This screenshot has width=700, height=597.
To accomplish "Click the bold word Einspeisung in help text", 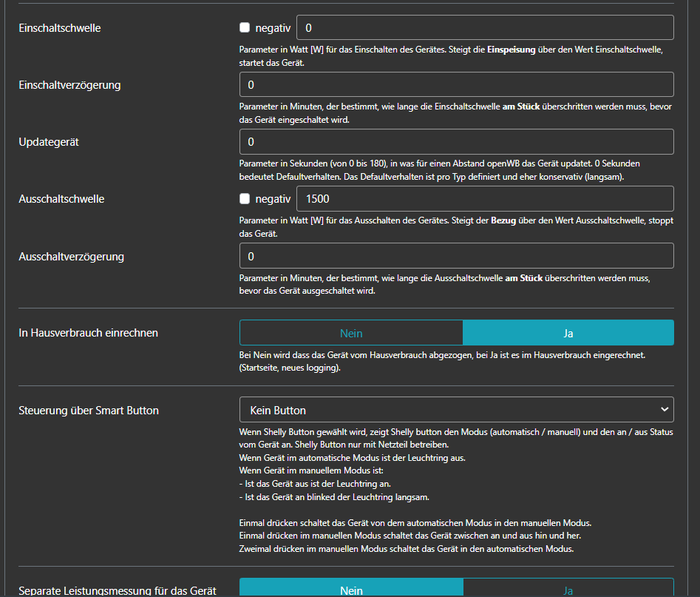I will [512, 50].
